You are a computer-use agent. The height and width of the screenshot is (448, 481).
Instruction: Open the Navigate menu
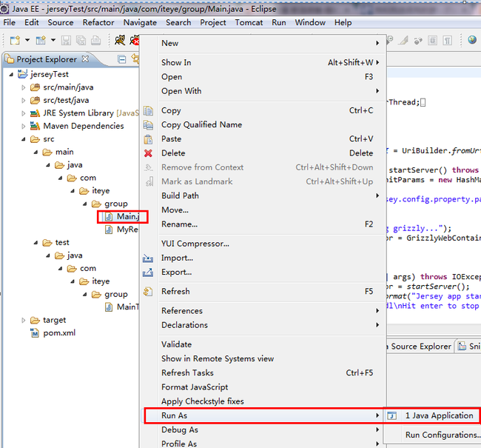pos(140,23)
